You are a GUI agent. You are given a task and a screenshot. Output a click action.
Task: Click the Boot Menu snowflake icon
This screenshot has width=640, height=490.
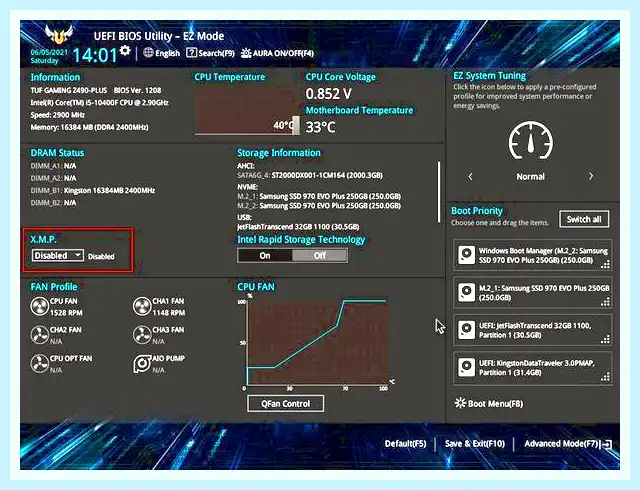click(460, 403)
